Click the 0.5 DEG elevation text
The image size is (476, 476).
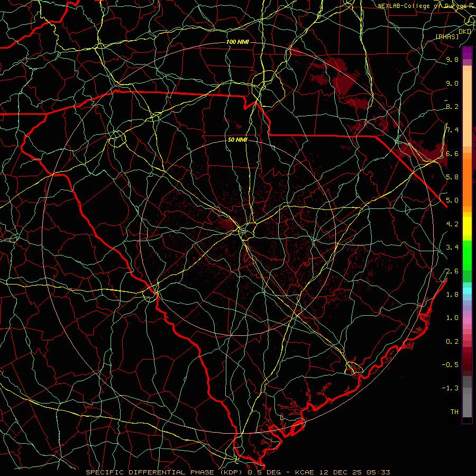coord(264,472)
